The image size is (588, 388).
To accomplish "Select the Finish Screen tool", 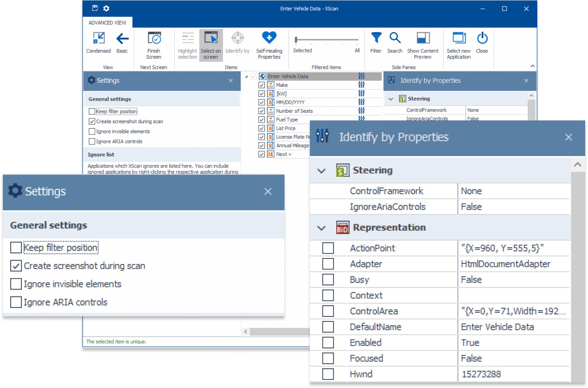I will click(154, 44).
